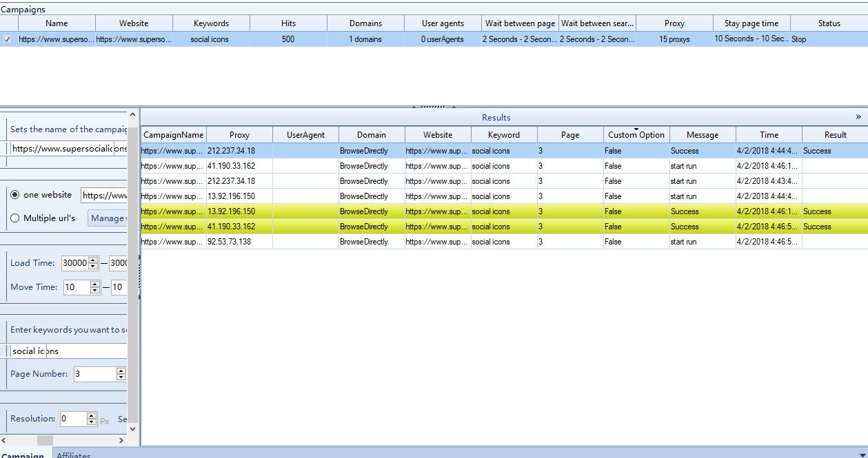868x458 pixels.
Task: Click the Page Number spinner arrows
Action: coord(121,374)
